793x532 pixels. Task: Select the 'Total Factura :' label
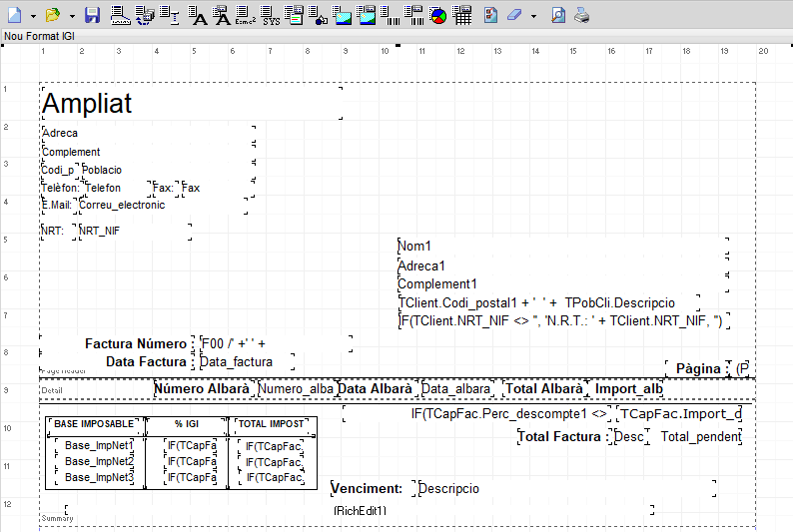pos(563,436)
